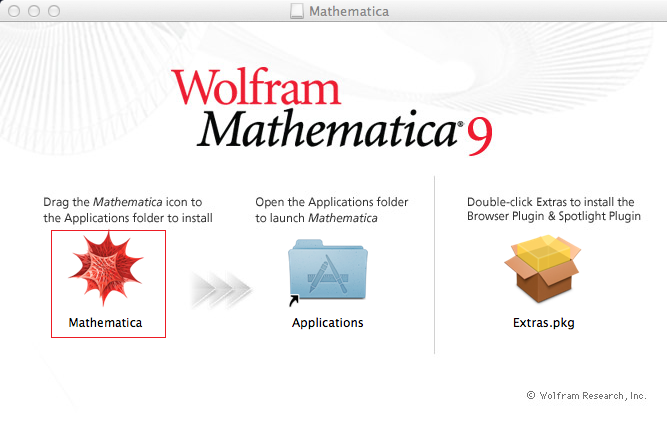
Task: Zoom the Mathematica installer window
Action: pos(54,11)
